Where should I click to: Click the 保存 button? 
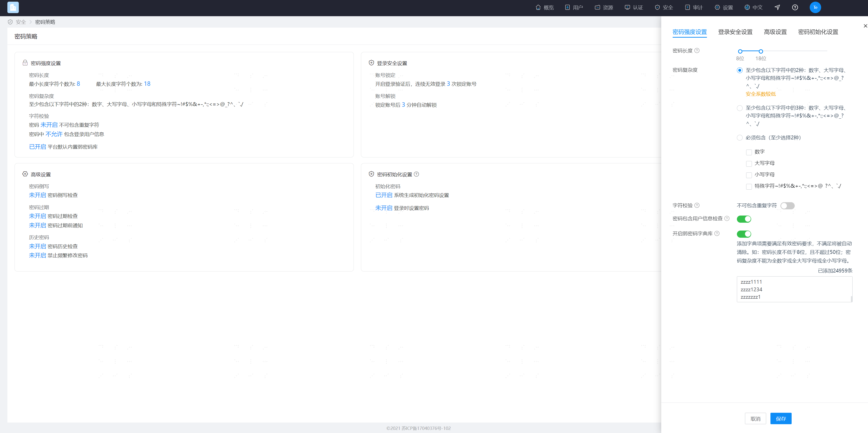coord(781,418)
